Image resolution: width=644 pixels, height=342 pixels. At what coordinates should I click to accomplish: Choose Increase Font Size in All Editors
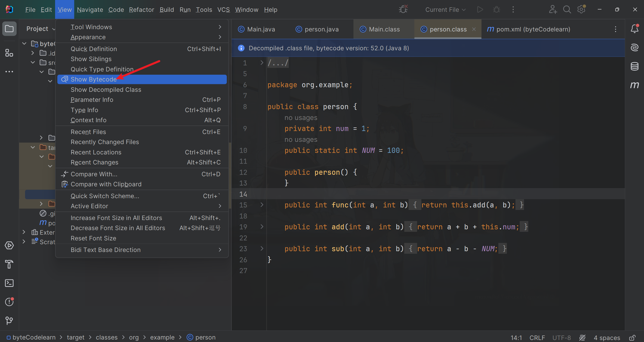tap(142, 218)
